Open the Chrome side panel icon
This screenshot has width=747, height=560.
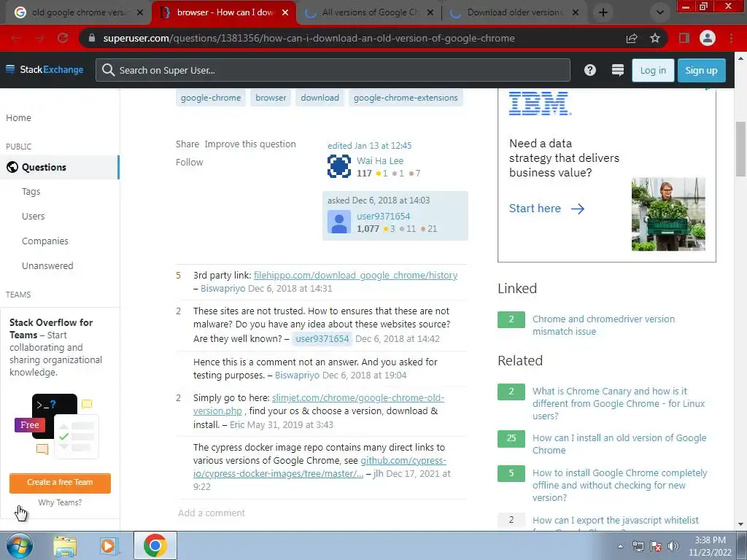[684, 38]
